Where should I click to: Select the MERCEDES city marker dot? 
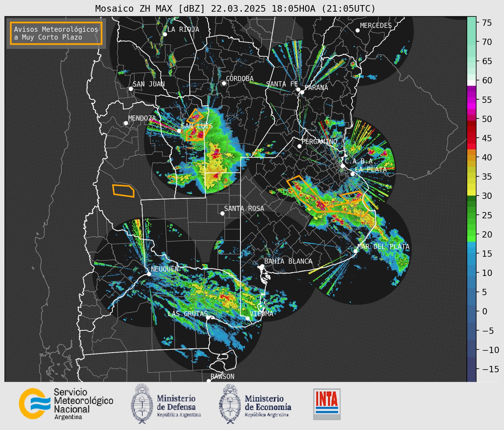358,31
